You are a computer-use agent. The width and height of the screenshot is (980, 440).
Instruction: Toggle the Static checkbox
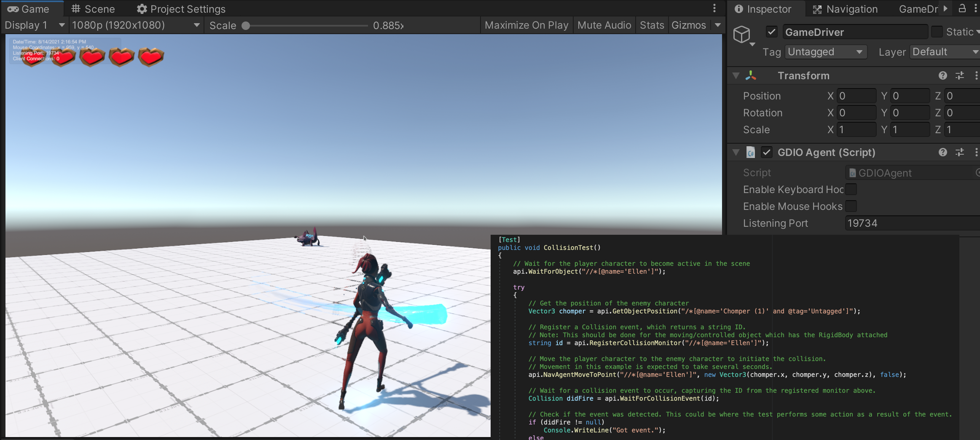(937, 32)
